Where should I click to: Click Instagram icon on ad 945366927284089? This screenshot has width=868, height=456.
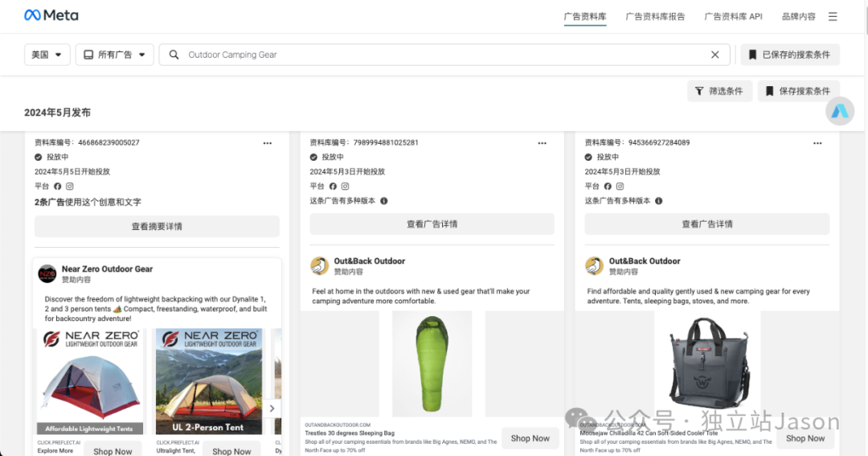[620, 186]
